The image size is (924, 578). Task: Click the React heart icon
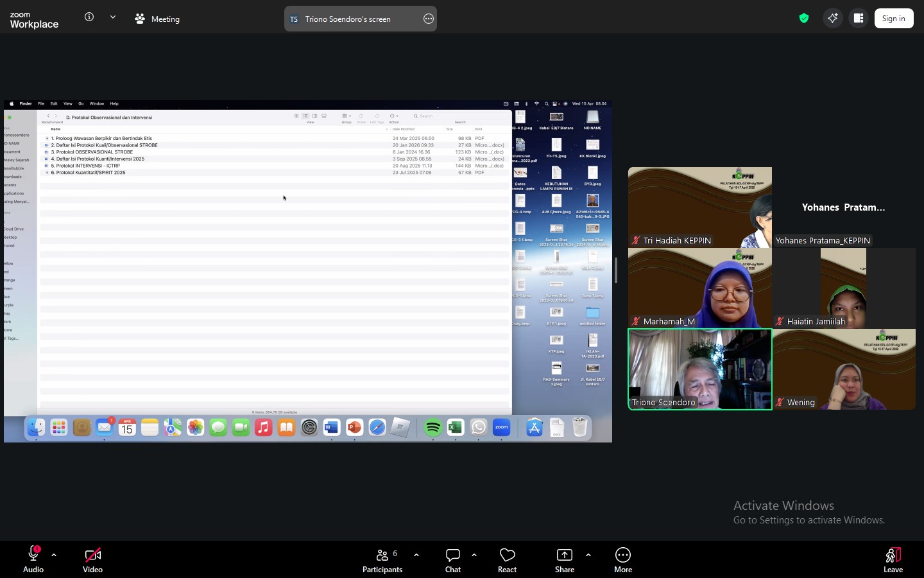(x=507, y=556)
